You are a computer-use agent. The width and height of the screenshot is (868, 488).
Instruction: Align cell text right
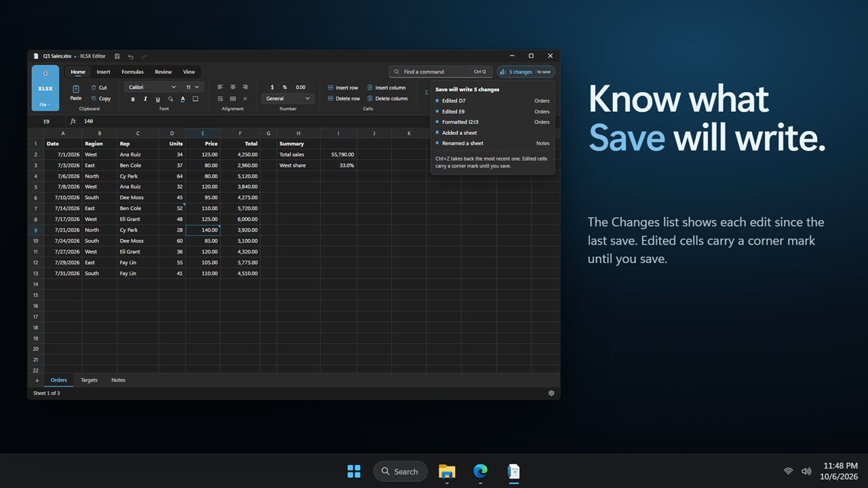pyautogui.click(x=245, y=87)
